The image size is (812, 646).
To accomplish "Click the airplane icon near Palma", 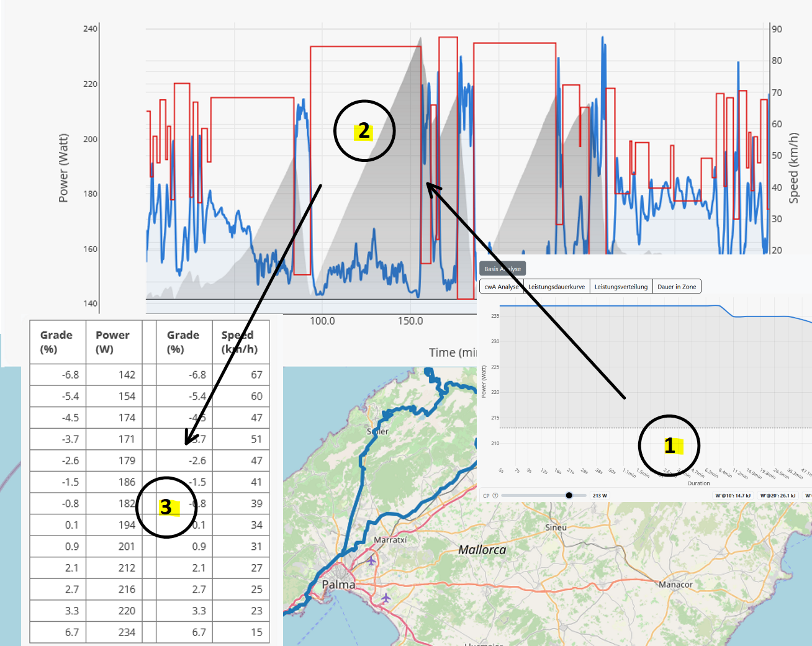I will tap(371, 561).
